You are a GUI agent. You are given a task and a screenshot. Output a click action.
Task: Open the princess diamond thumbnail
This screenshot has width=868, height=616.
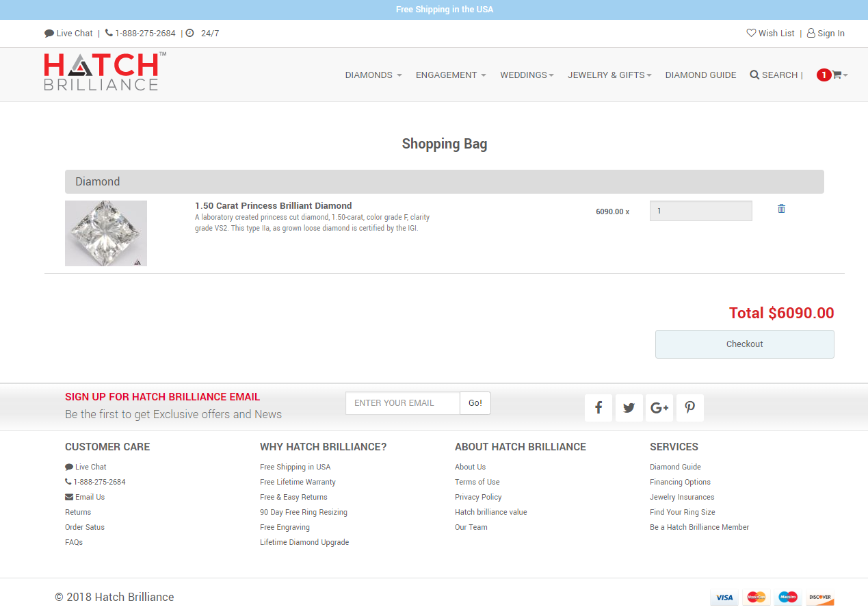pyautogui.click(x=106, y=233)
